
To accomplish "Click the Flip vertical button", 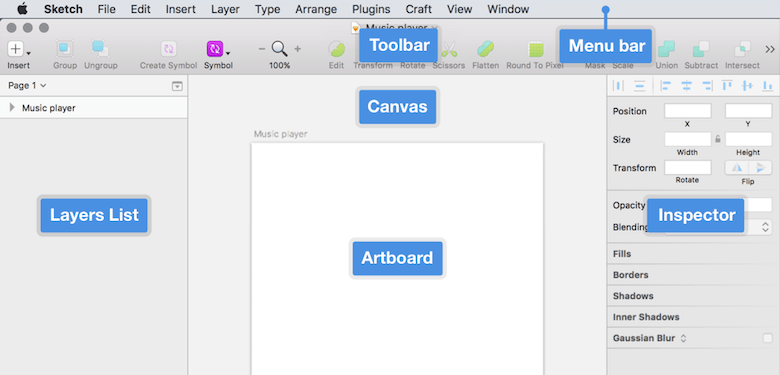I will (x=760, y=168).
